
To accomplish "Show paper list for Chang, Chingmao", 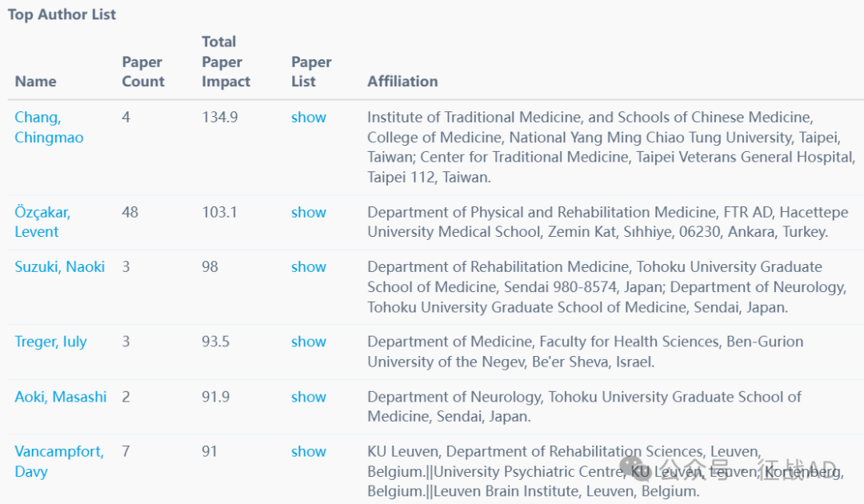I will click(x=309, y=118).
